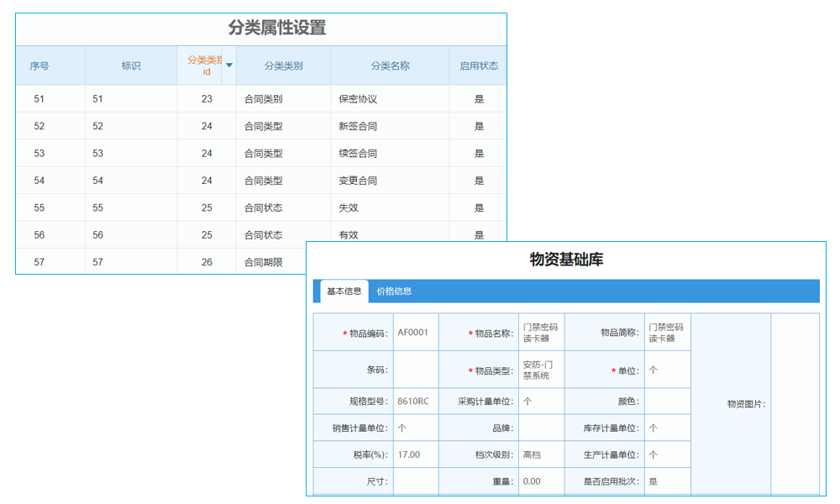840x504 pixels.
Task: Toggle 启用状态 for row 新签合同
Action: (478, 125)
